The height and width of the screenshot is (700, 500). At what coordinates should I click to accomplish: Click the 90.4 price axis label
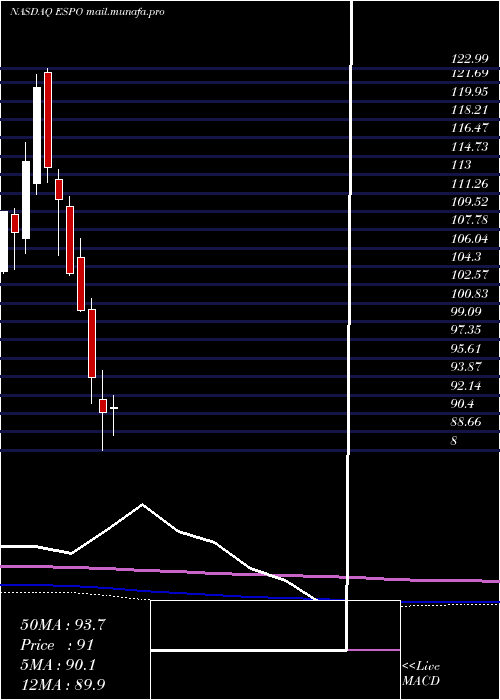coord(462,405)
